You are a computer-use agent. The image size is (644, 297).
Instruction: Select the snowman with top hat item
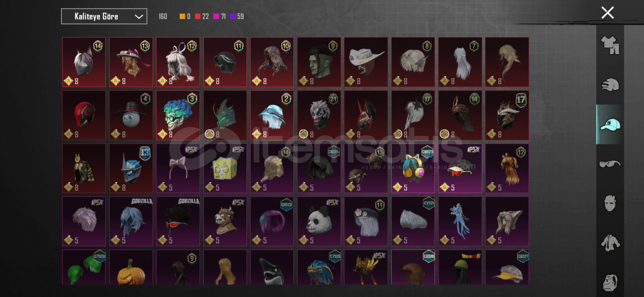coord(131,115)
